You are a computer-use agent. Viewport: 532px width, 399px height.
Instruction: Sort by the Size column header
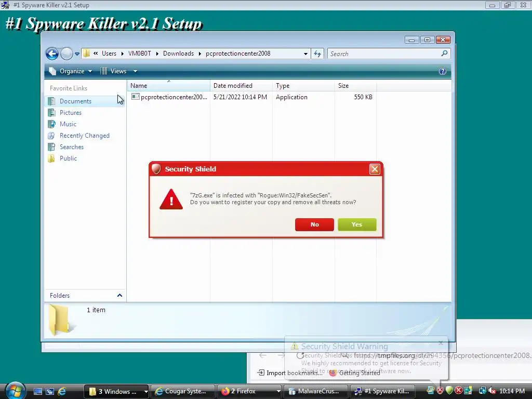coord(355,86)
